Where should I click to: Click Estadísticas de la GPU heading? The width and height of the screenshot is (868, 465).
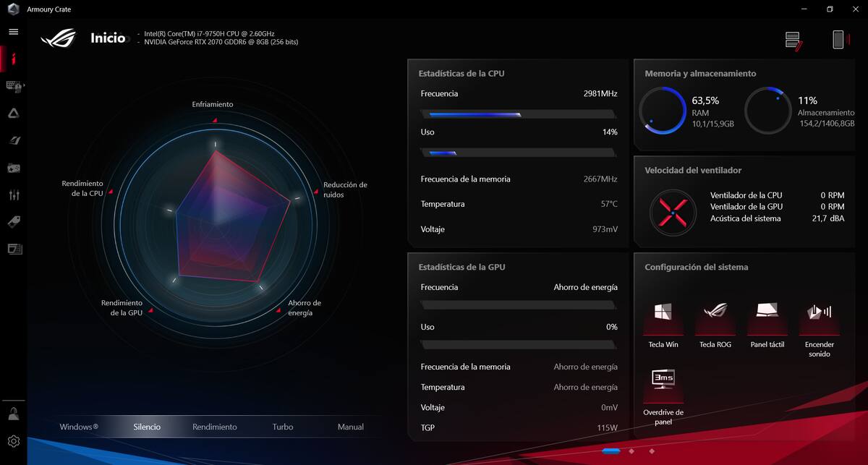461,267
